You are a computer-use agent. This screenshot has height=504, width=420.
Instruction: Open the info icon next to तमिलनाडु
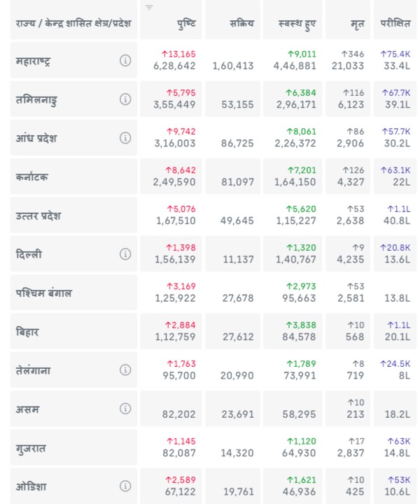click(125, 99)
